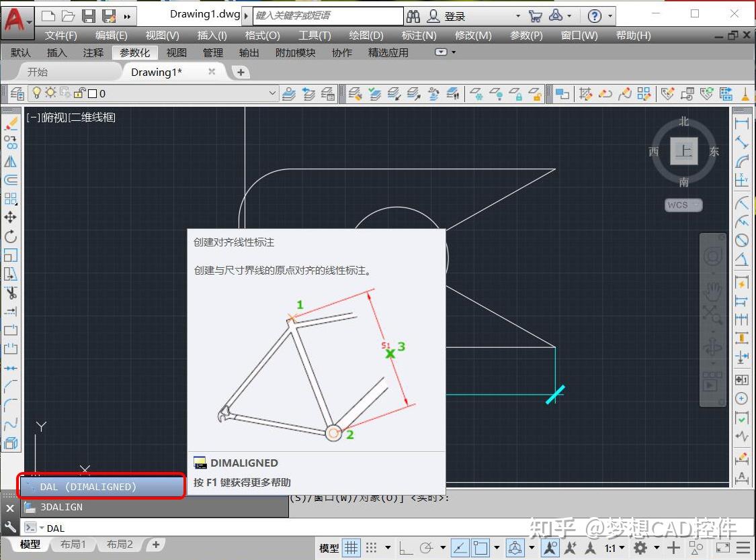Open the layer properties manager icon
The height and width of the screenshot is (560, 756).
pyautogui.click(x=17, y=93)
